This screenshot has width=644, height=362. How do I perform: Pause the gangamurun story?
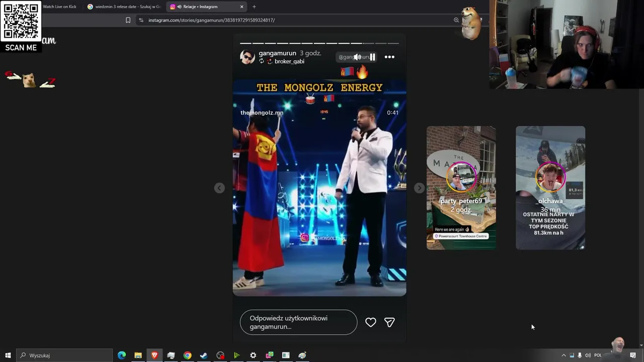(373, 57)
